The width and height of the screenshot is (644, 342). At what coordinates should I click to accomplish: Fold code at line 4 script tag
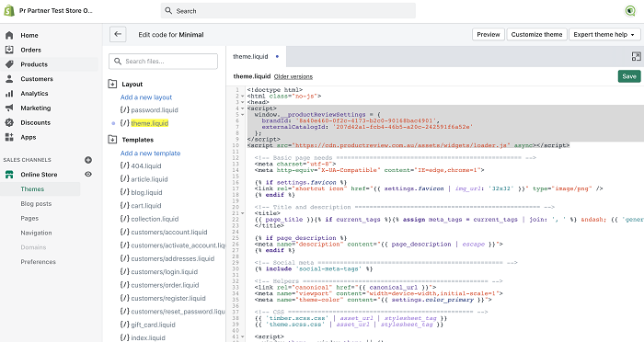243,108
